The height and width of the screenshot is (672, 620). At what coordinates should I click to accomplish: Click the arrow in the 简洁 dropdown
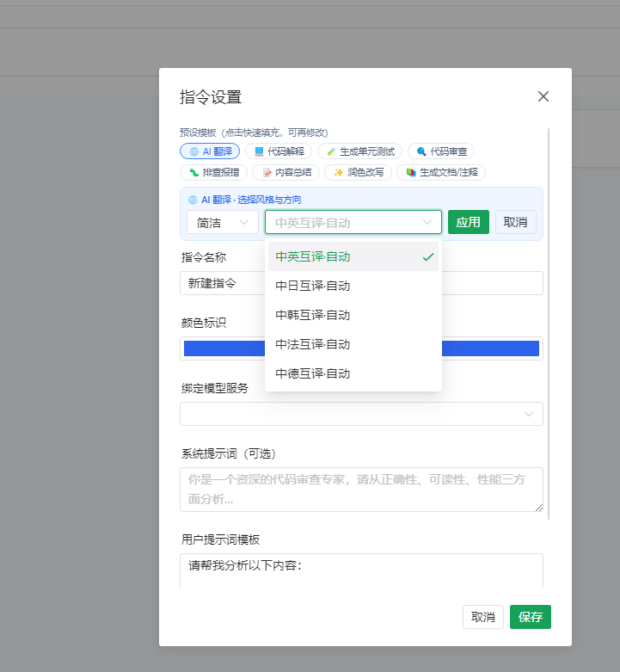244,222
